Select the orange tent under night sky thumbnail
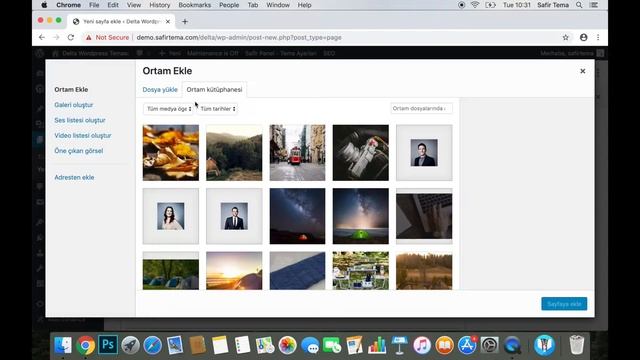This screenshot has width=640, height=360. pos(298,216)
